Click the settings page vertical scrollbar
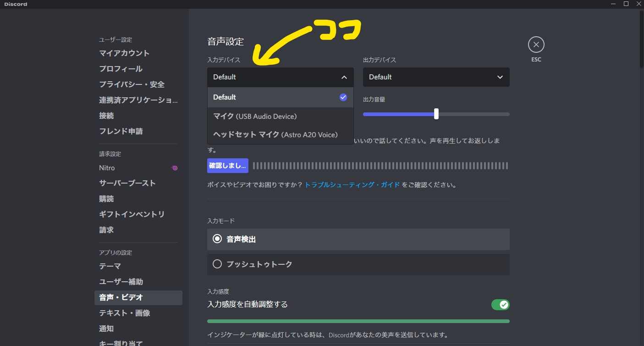644x346 pixels. (641, 39)
